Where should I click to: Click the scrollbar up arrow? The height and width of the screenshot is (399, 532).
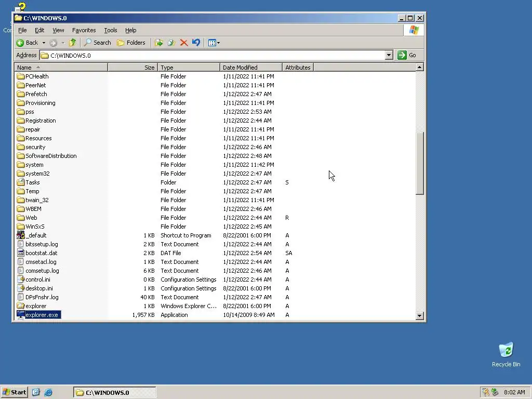pyautogui.click(x=419, y=67)
